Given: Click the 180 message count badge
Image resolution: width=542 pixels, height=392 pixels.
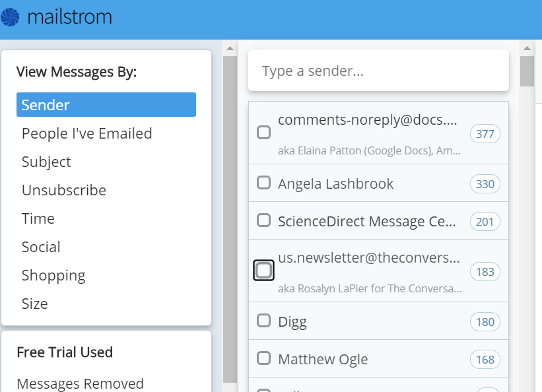Looking at the screenshot, I should point(485,322).
